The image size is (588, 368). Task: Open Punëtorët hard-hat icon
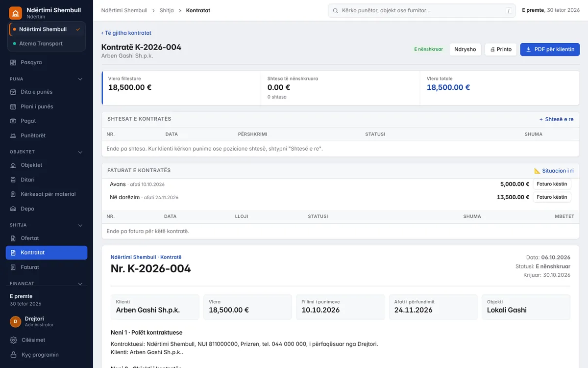tap(13, 135)
